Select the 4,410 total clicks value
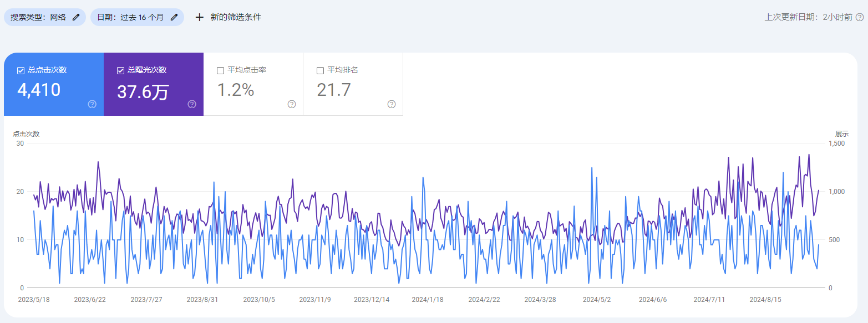This screenshot has height=323, width=868. (x=39, y=90)
